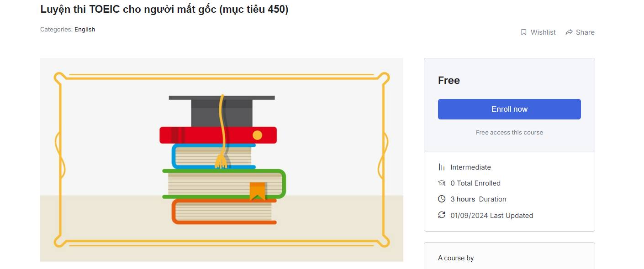Viewport: 644px width, 269px height.
Task: Click the 'A course by' heading
Action: coord(456,258)
